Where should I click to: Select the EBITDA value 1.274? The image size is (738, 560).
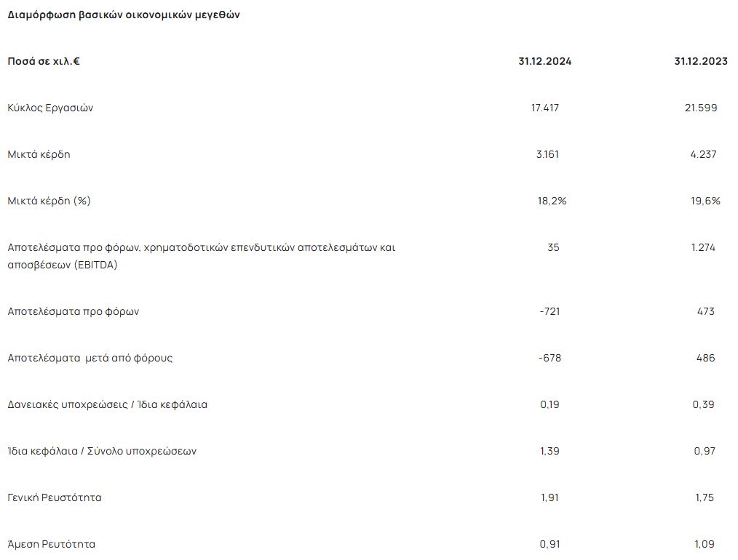tap(703, 247)
